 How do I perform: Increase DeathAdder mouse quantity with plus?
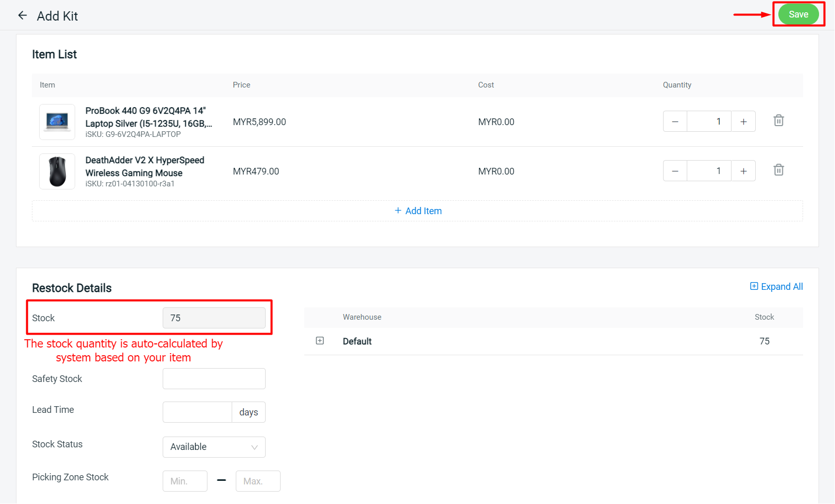point(743,171)
